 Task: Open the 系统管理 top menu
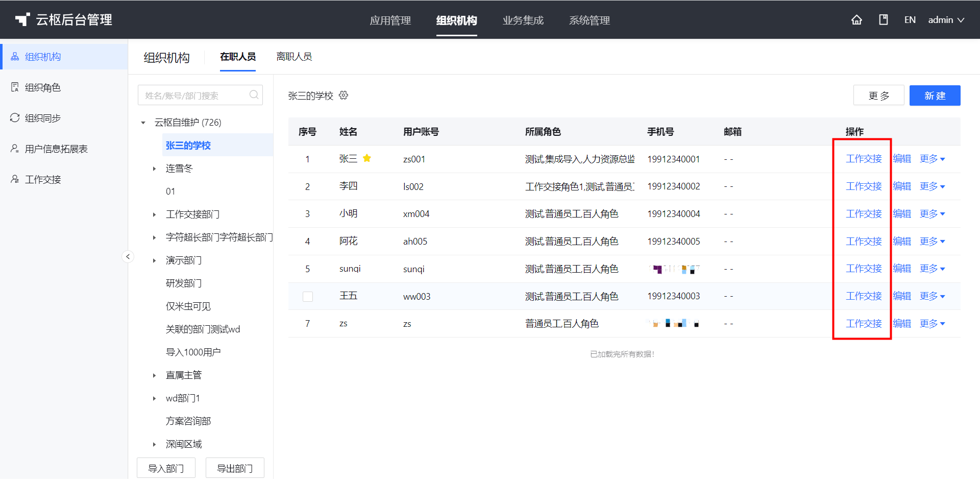coord(590,20)
